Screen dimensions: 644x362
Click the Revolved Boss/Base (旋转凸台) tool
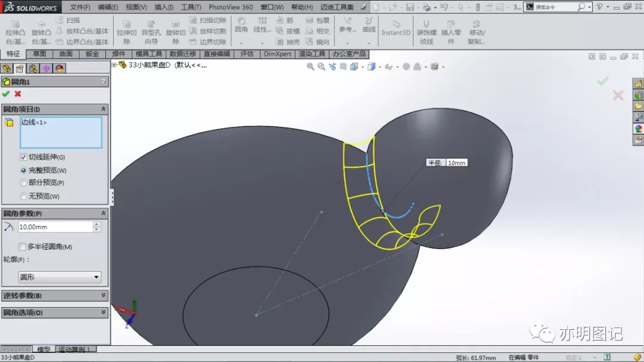[x=41, y=32]
